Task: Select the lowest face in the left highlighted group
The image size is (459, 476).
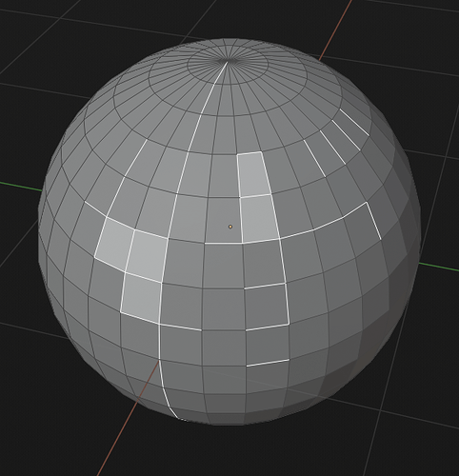Action: click(142, 298)
